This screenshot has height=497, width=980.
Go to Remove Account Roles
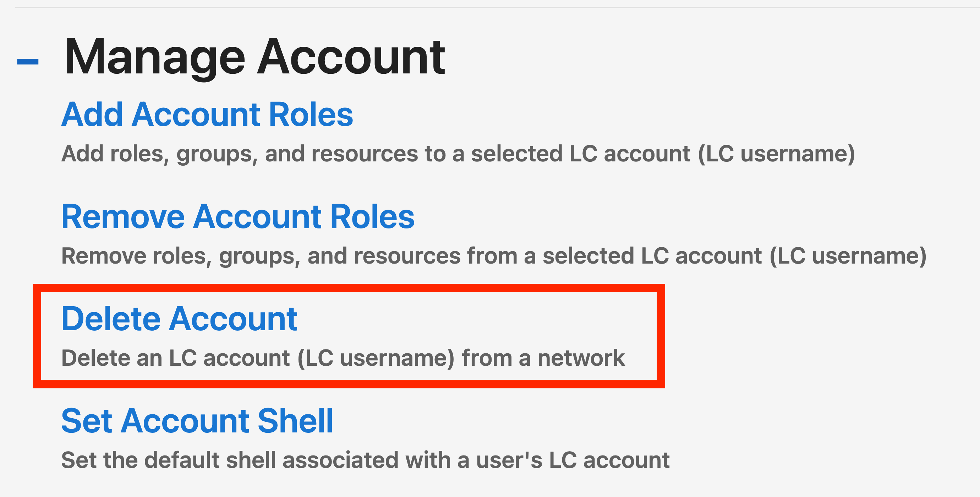click(x=238, y=217)
